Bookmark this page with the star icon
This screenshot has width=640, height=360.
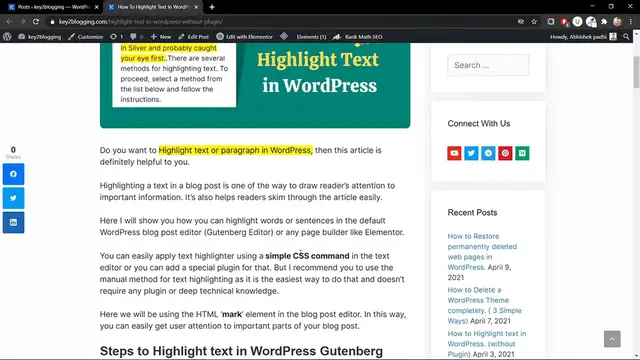[534, 22]
